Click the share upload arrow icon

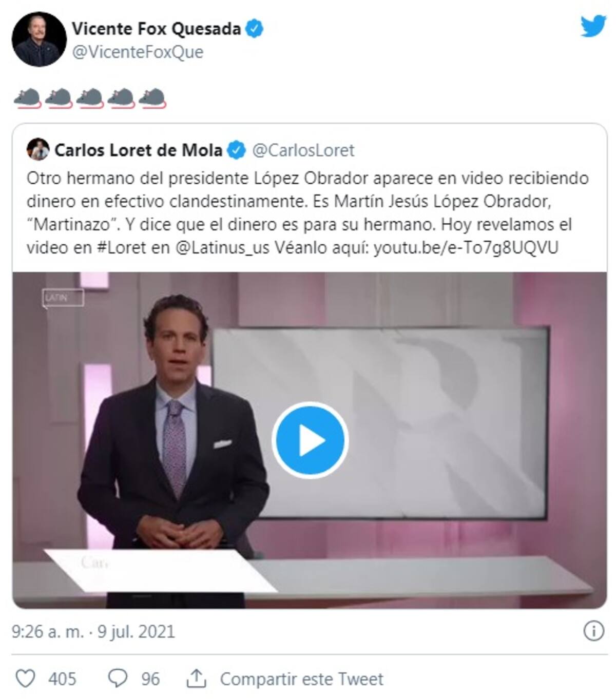(x=196, y=678)
